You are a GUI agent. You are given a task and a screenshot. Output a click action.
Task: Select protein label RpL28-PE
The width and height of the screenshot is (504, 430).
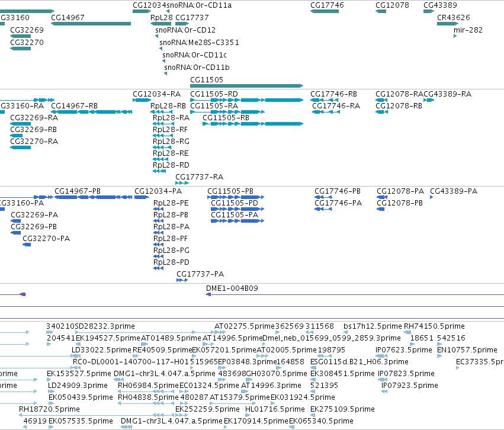click(171, 203)
